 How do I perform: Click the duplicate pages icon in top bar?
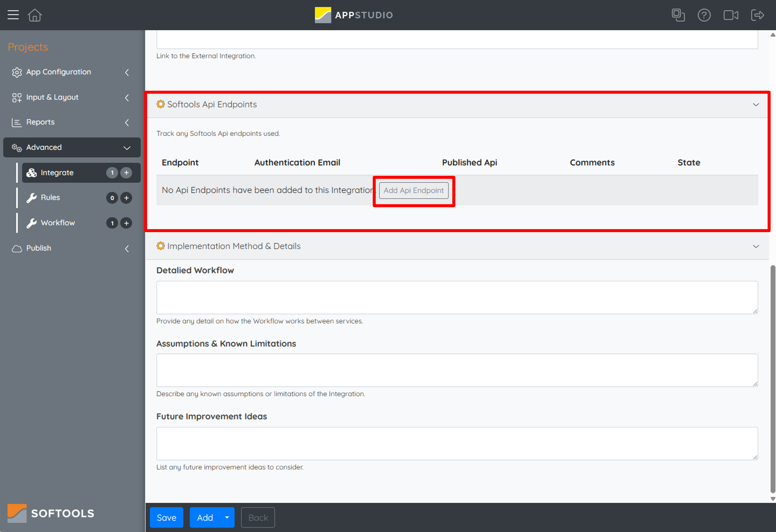point(679,15)
